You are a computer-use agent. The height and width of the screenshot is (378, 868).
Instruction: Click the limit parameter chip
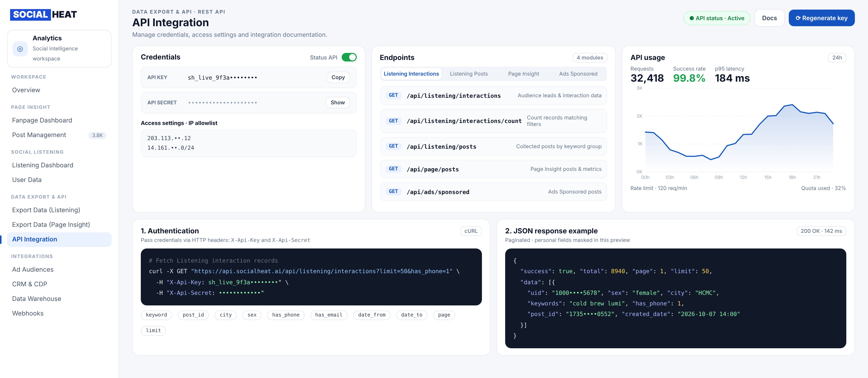(153, 331)
